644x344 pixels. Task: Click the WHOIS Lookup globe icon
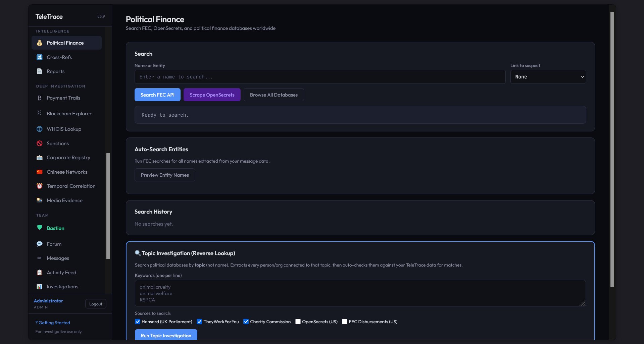pos(40,129)
